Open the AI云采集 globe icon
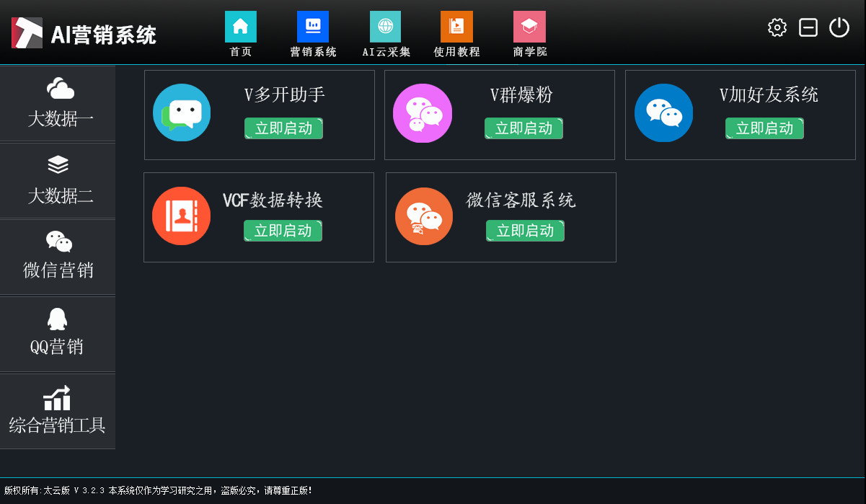 386,27
